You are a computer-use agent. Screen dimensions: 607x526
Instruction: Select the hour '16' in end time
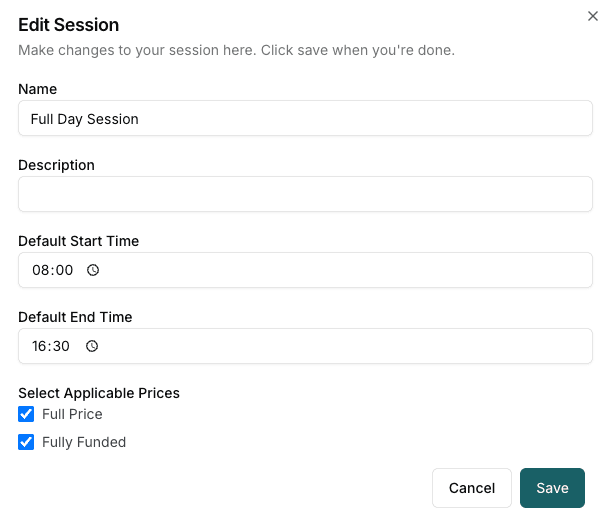(x=40, y=346)
